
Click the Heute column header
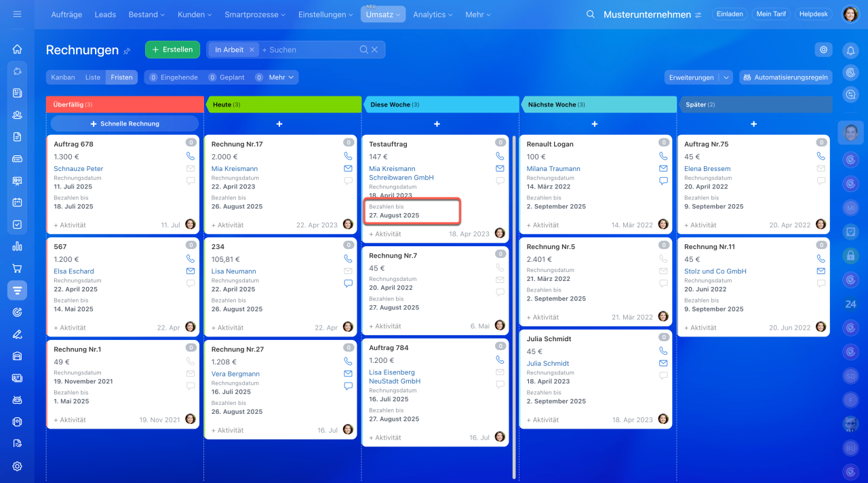click(283, 104)
